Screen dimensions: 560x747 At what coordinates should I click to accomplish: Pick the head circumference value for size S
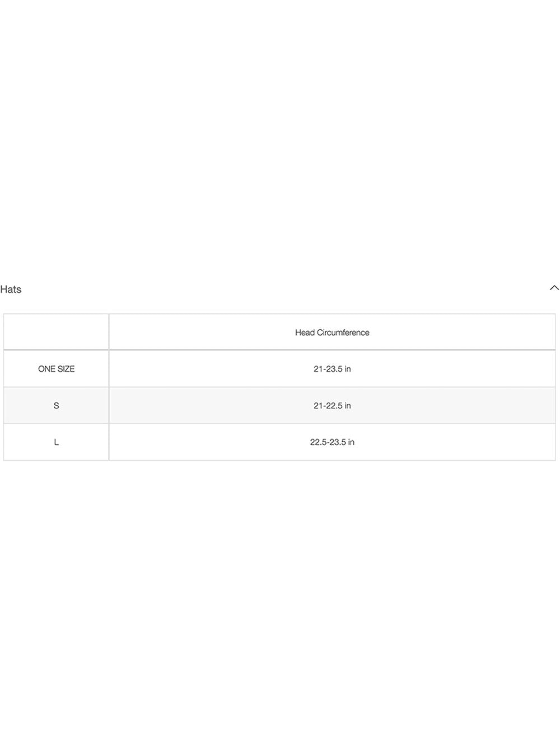(332, 405)
